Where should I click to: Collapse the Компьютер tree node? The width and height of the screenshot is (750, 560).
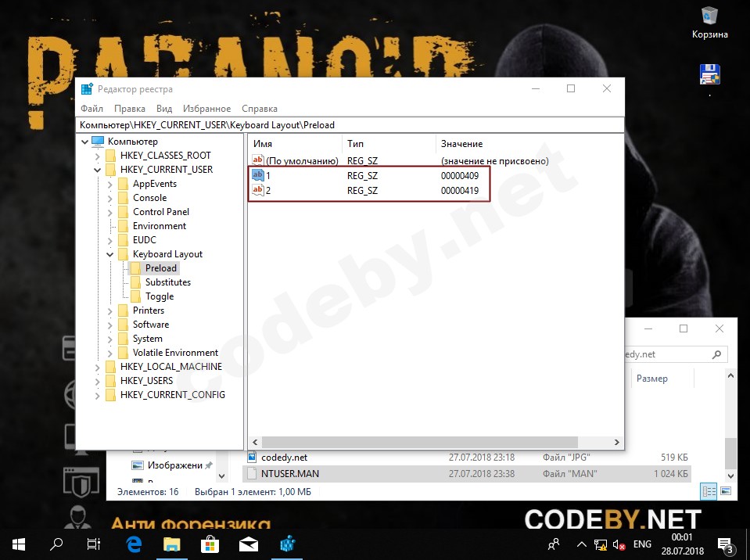click(85, 142)
